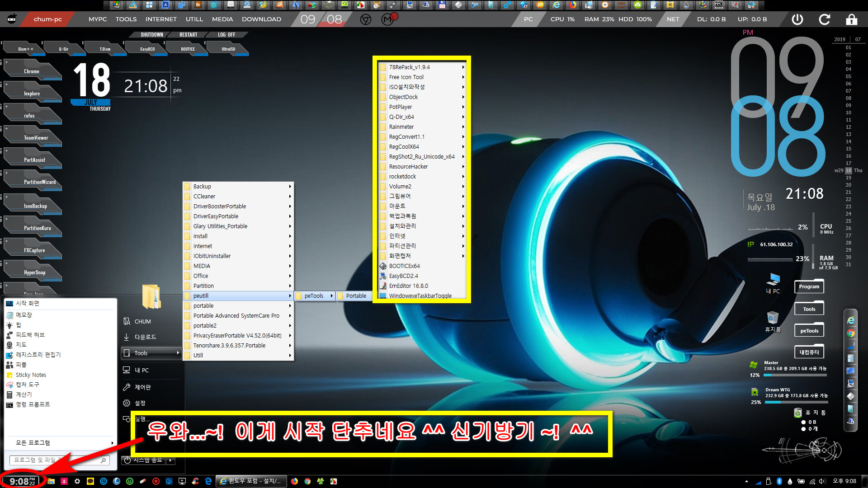Click the LOG OFF button

pyautogui.click(x=226, y=35)
